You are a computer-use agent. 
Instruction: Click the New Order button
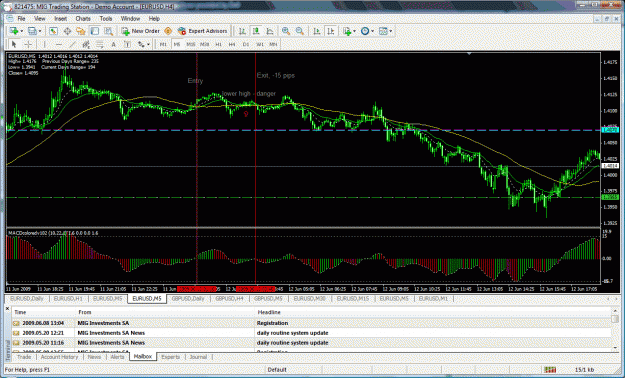[x=141, y=31]
